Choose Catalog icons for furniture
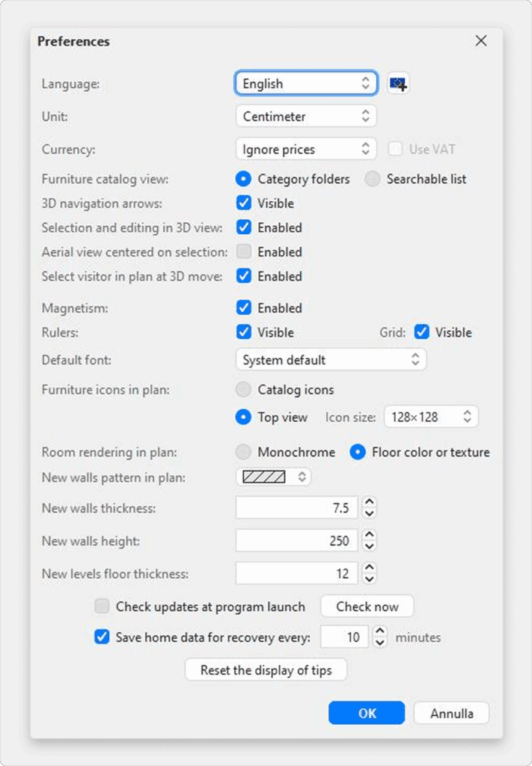The width and height of the screenshot is (532, 766). coord(244,390)
